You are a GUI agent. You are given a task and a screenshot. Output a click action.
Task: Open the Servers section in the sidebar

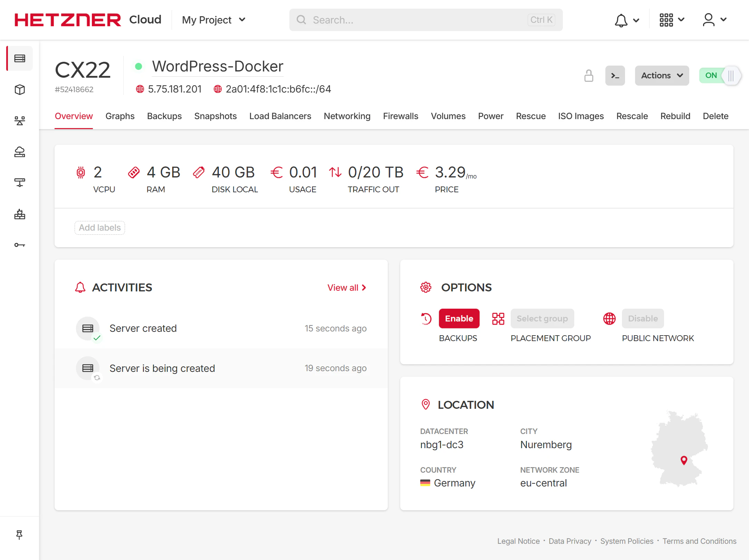[x=19, y=58]
